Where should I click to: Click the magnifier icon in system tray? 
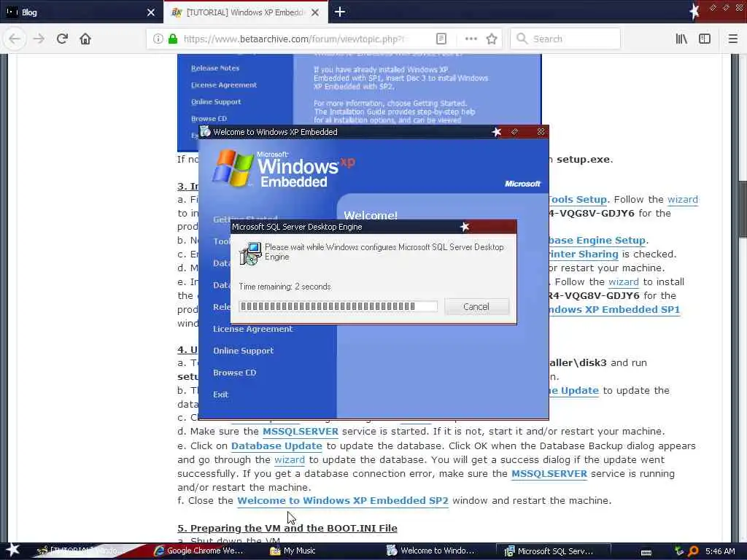point(693,551)
